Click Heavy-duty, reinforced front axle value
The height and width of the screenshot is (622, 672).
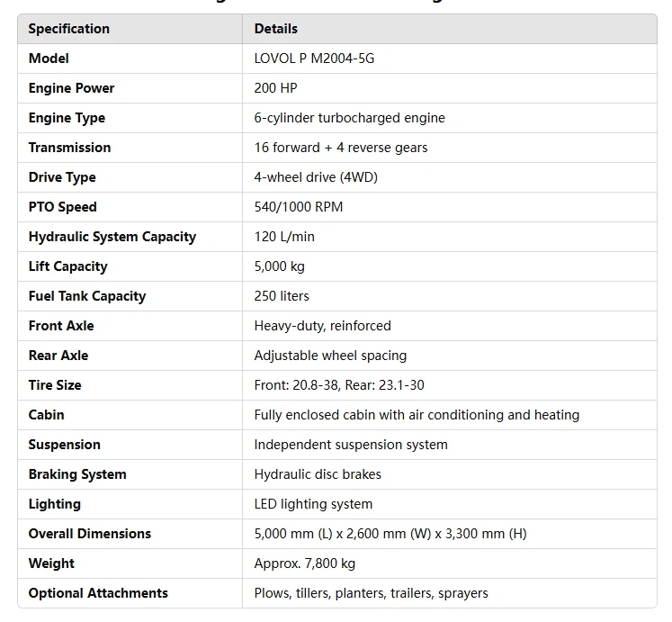(x=322, y=326)
